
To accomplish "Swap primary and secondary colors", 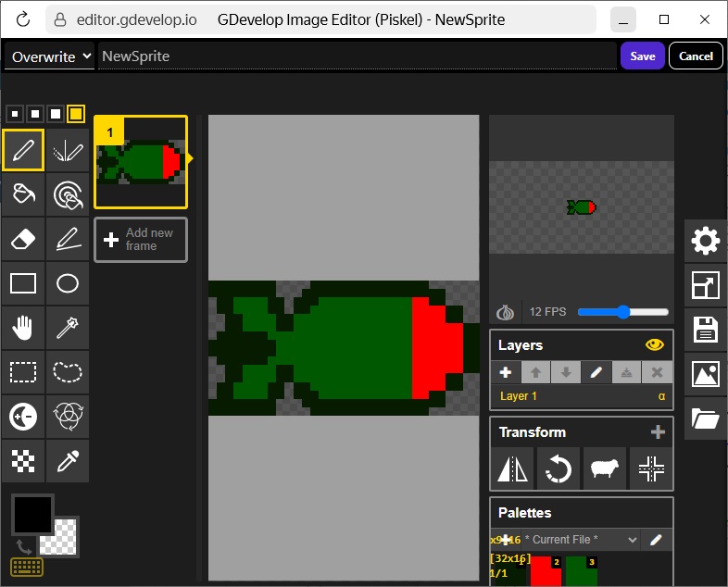I will click(x=23, y=546).
